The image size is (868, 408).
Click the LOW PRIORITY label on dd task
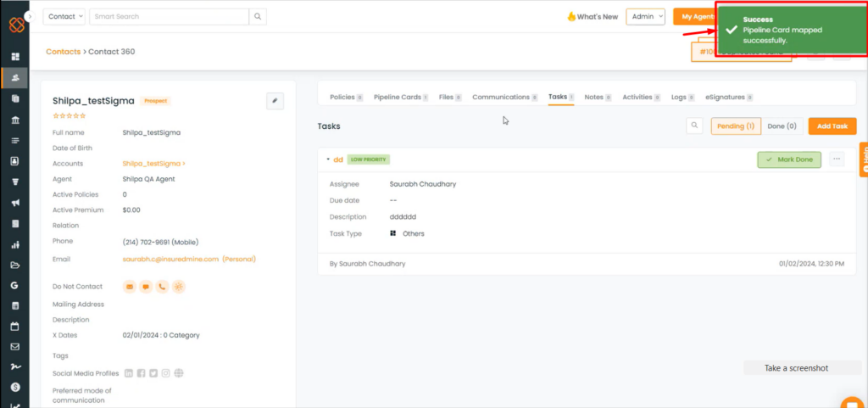369,159
